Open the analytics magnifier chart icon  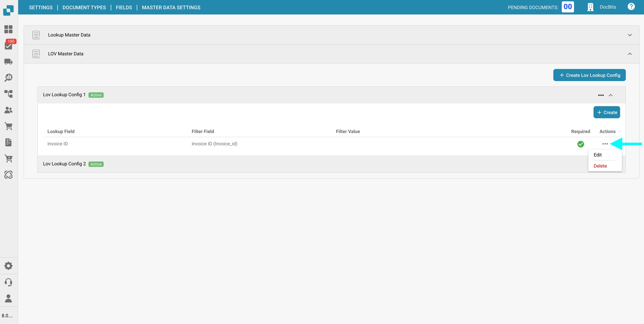[x=8, y=77]
